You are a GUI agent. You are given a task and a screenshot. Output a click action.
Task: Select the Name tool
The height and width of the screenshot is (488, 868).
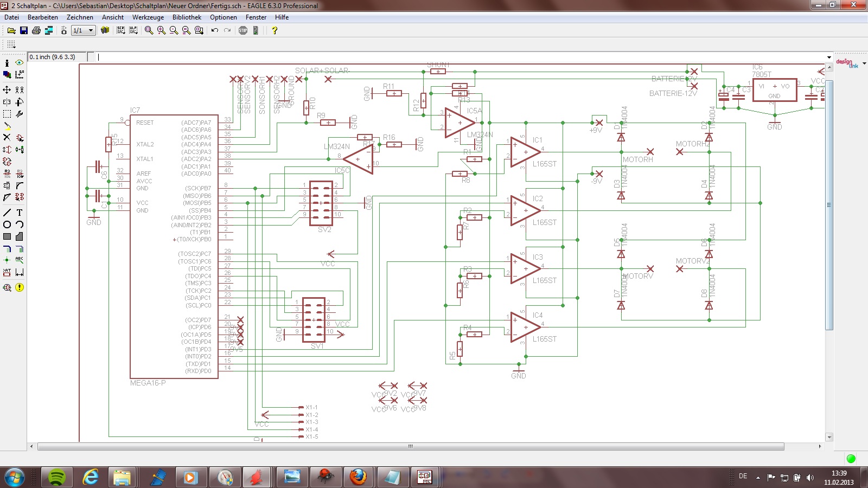(x=7, y=174)
